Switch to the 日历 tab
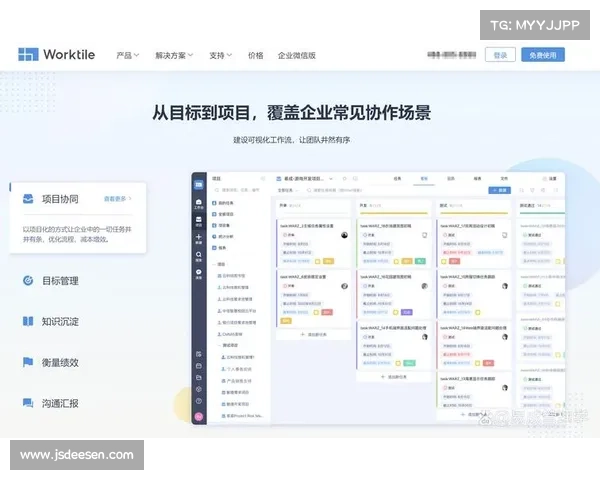Viewport: 600px width, 480px height. (451, 179)
